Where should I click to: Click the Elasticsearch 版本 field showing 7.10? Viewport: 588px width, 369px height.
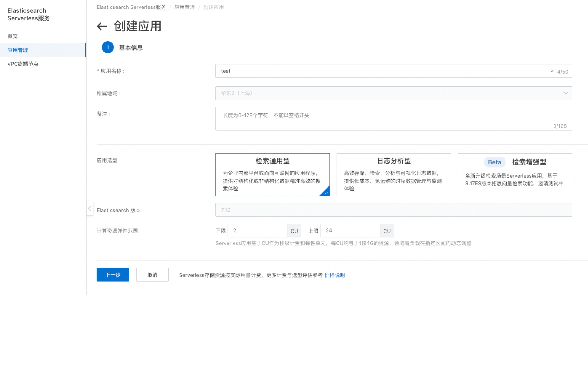[394, 210]
